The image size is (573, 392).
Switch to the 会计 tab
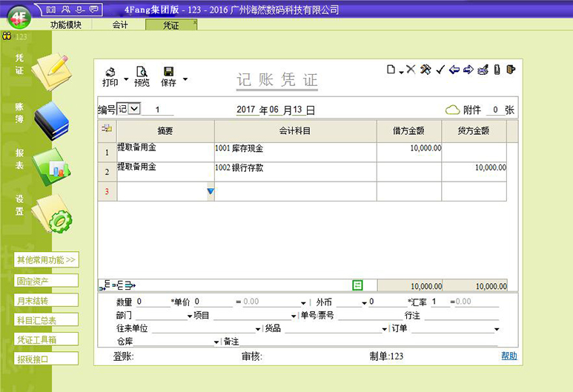(120, 25)
